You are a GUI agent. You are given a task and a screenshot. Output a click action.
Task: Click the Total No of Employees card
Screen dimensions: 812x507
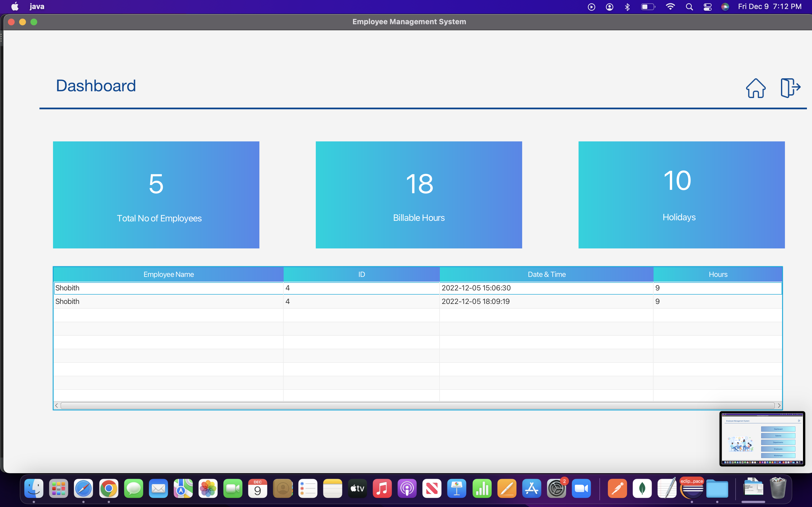coord(156,195)
